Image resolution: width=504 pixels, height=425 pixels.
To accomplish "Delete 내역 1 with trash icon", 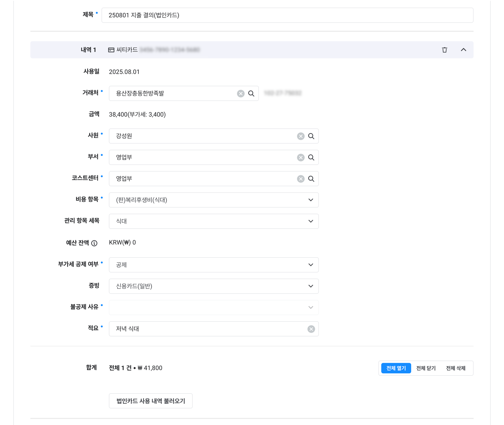I will [444, 50].
